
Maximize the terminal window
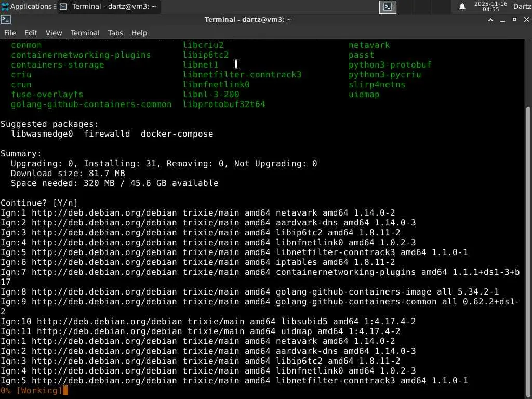coord(514,20)
